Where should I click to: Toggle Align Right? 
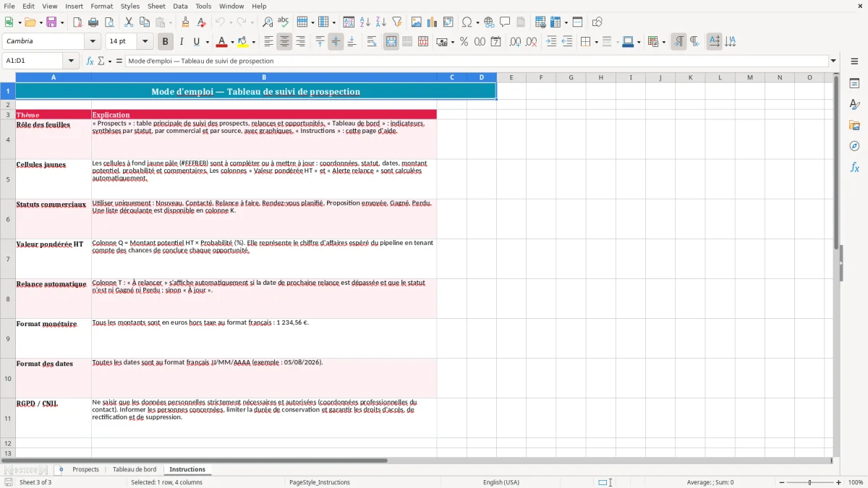click(x=300, y=42)
